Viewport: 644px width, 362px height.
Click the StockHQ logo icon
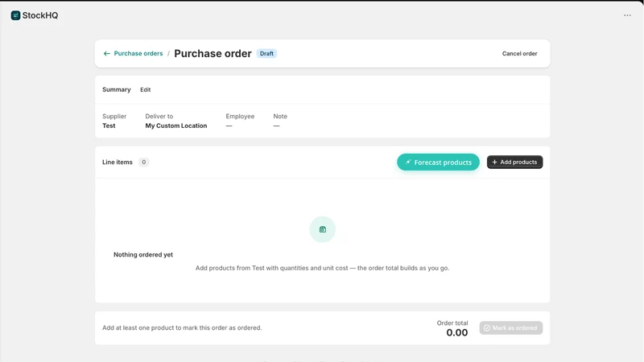[15, 15]
